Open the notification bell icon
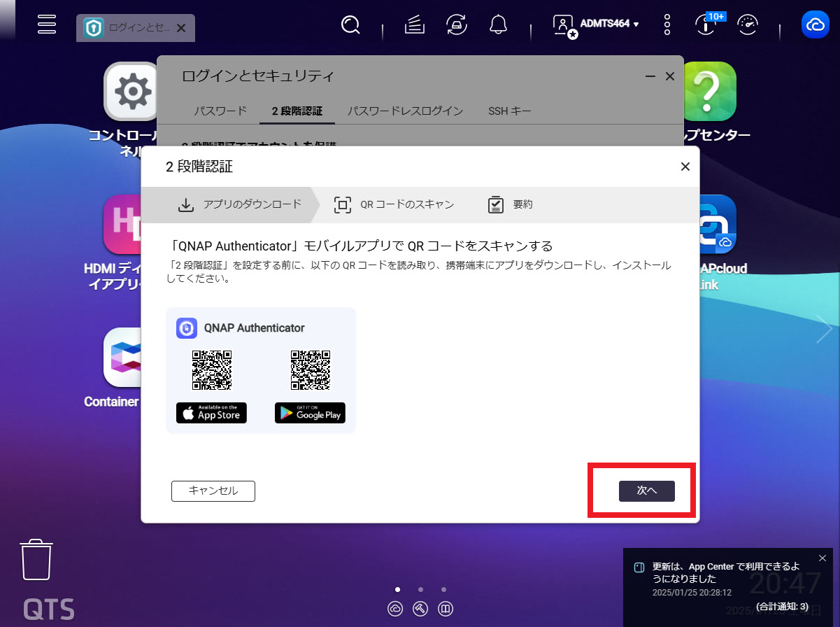This screenshot has height=627, width=840. 498,25
